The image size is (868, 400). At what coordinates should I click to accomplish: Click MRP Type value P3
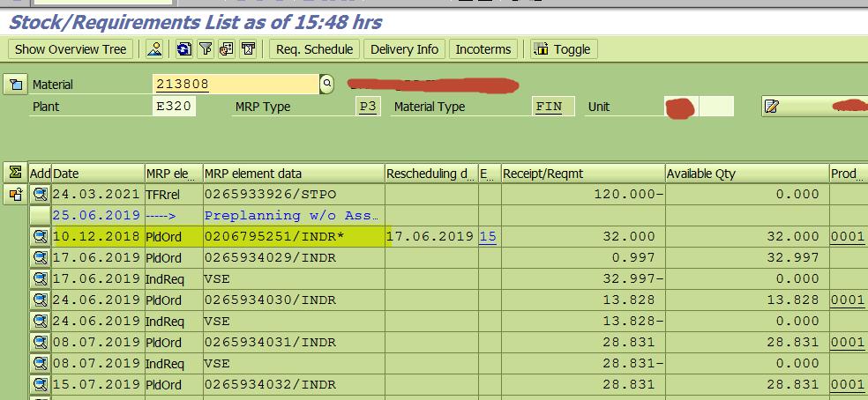point(368,107)
